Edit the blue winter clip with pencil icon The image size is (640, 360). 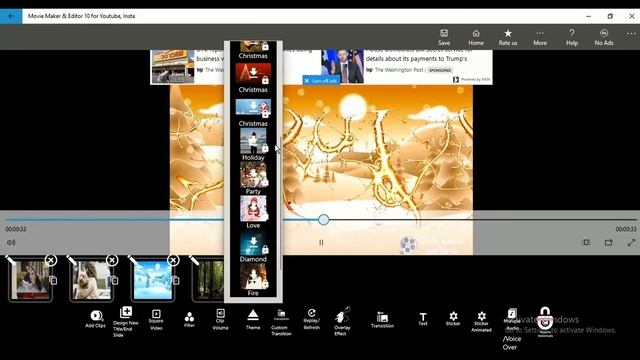click(x=133, y=260)
